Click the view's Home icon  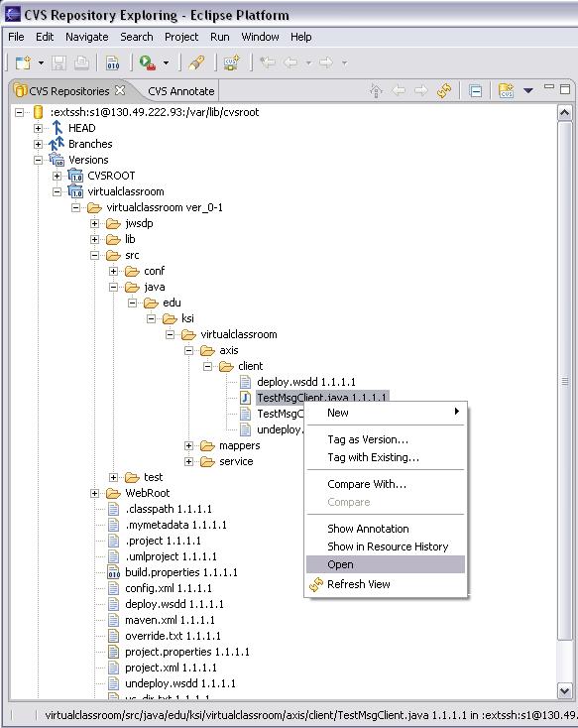tap(376, 90)
